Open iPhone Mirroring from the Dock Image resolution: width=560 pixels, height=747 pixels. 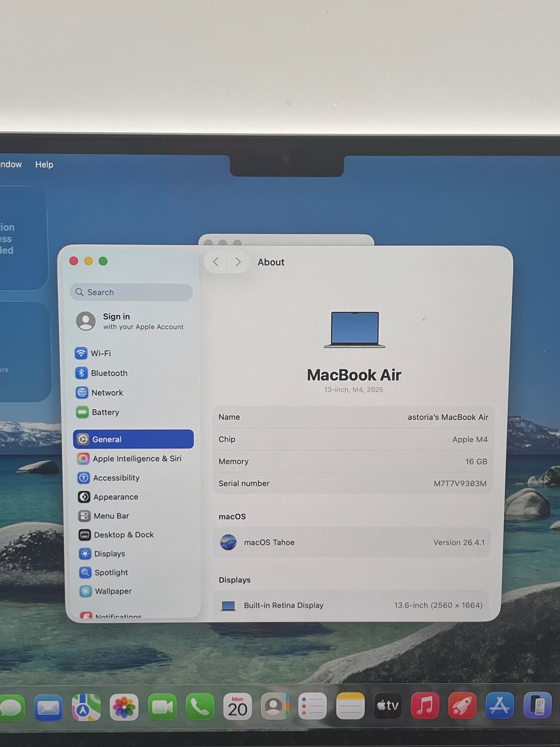click(x=538, y=706)
